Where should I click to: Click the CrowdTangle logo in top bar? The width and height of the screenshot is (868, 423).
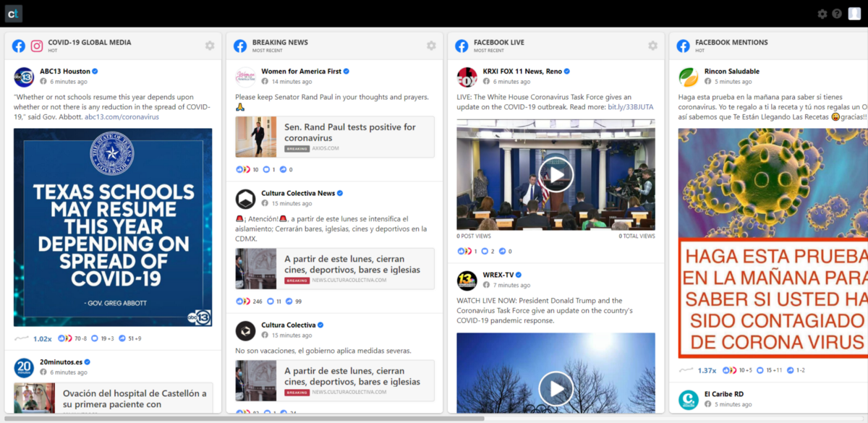coord(14,14)
